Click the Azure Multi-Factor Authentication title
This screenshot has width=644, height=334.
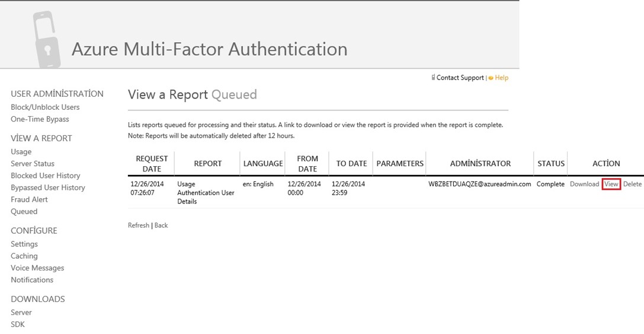[210, 49]
